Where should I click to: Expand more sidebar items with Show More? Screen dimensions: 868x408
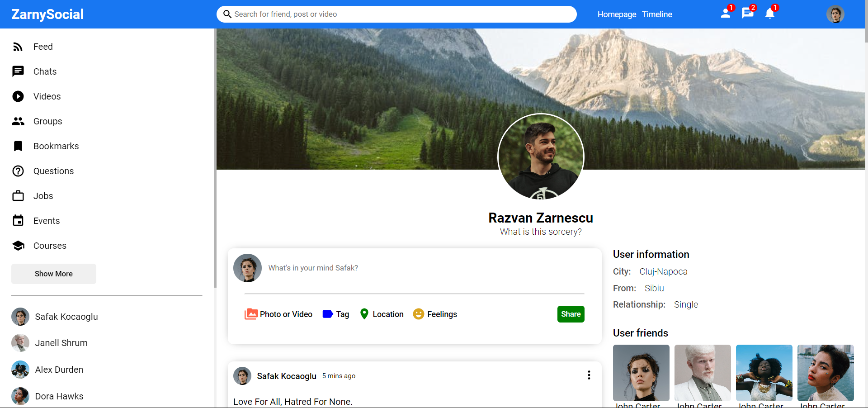click(53, 274)
